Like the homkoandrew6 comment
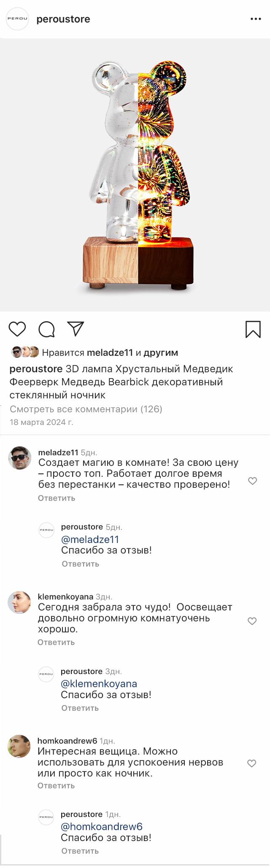The height and width of the screenshot is (868, 270). (x=251, y=763)
